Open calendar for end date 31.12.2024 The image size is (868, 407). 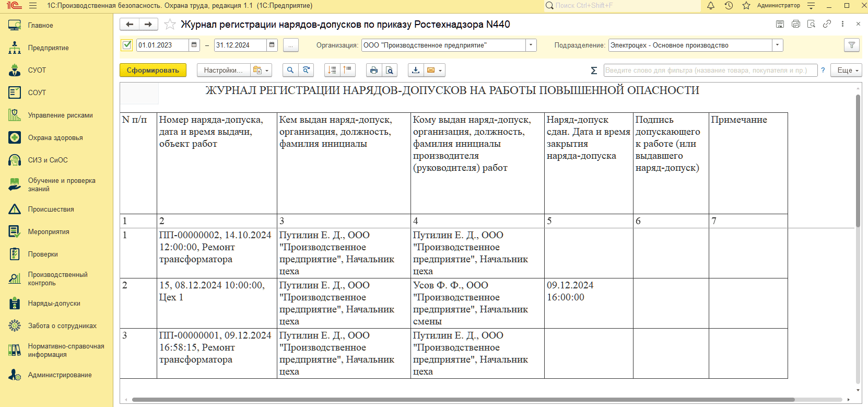(x=272, y=45)
